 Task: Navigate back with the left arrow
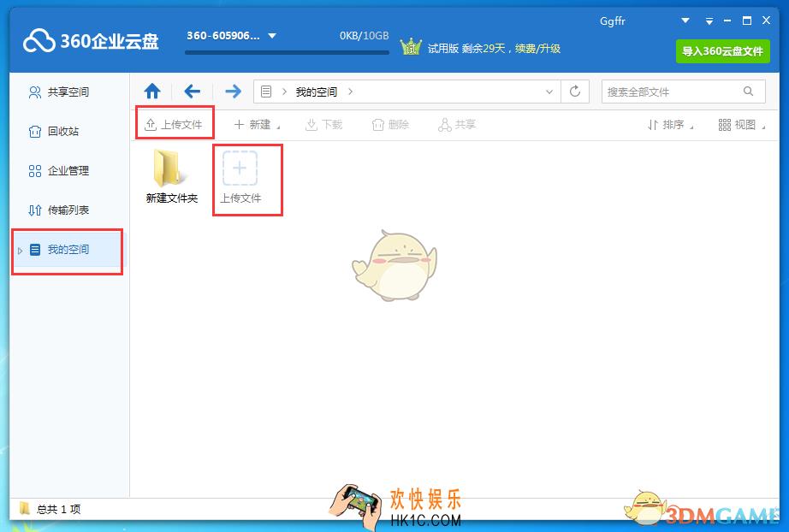(x=192, y=92)
